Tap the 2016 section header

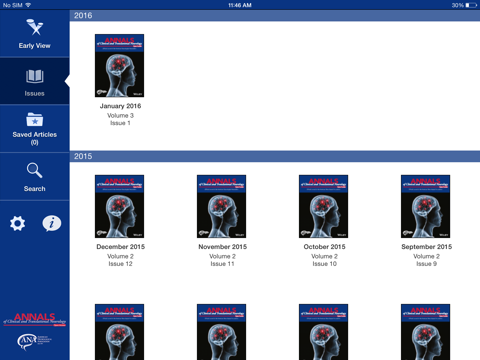click(275, 16)
